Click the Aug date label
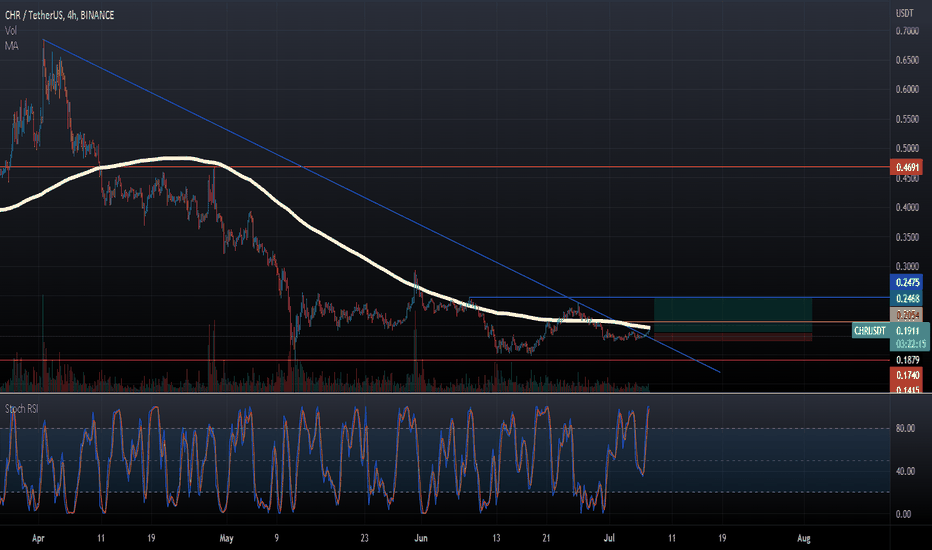This screenshot has width=932, height=550. pos(804,538)
